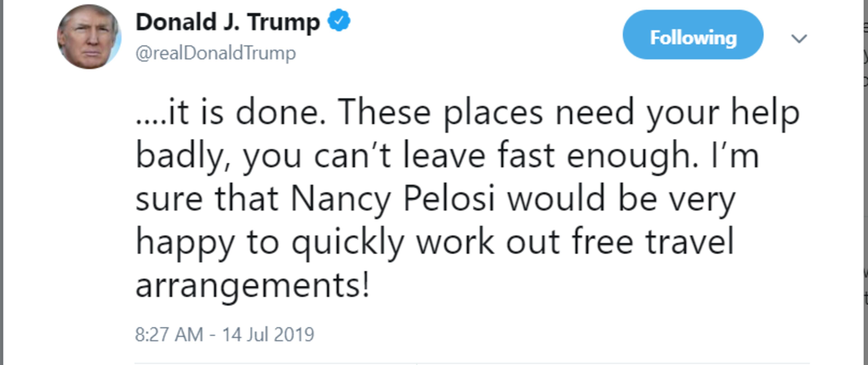
Task: Open the Donald J. Trump display name
Action: click(x=227, y=22)
